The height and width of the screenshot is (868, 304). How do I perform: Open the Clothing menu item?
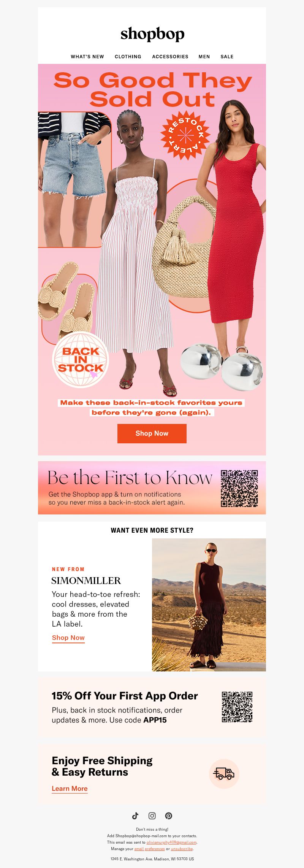pos(128,57)
